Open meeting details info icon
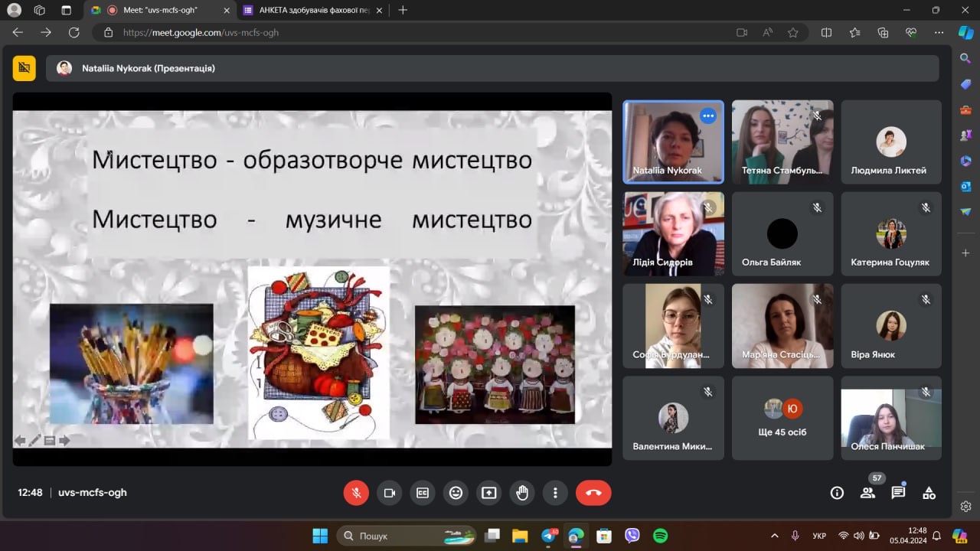The width and height of the screenshot is (980, 551). click(837, 493)
